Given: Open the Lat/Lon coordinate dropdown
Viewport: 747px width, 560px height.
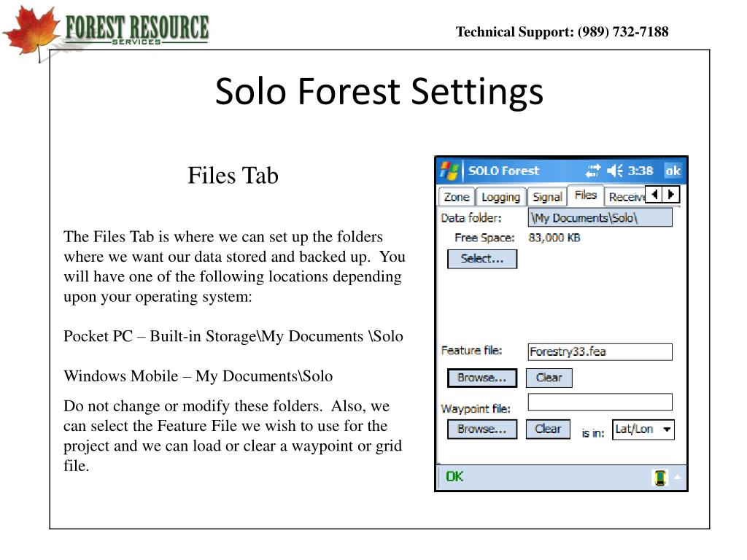Looking at the screenshot, I should point(643,429).
